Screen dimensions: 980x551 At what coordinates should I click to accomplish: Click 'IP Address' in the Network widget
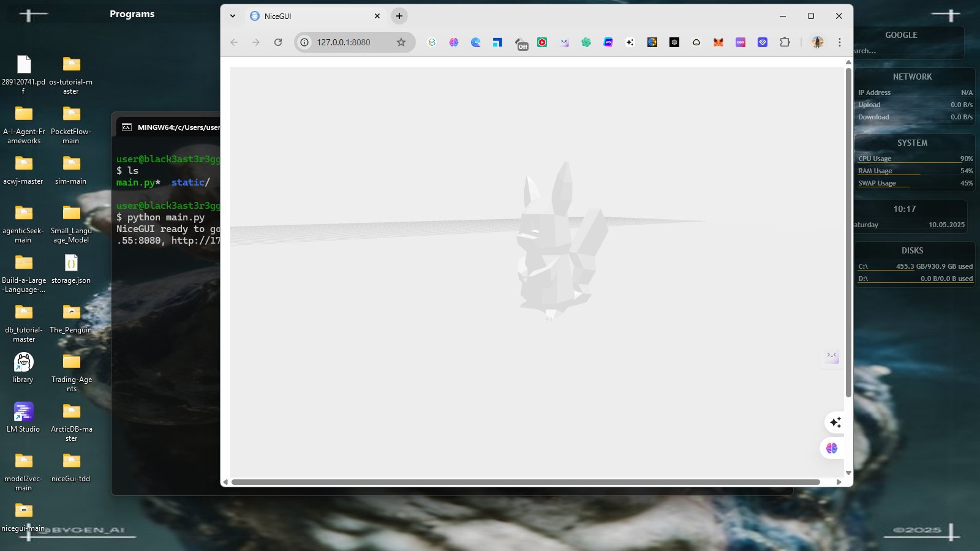[875, 92]
